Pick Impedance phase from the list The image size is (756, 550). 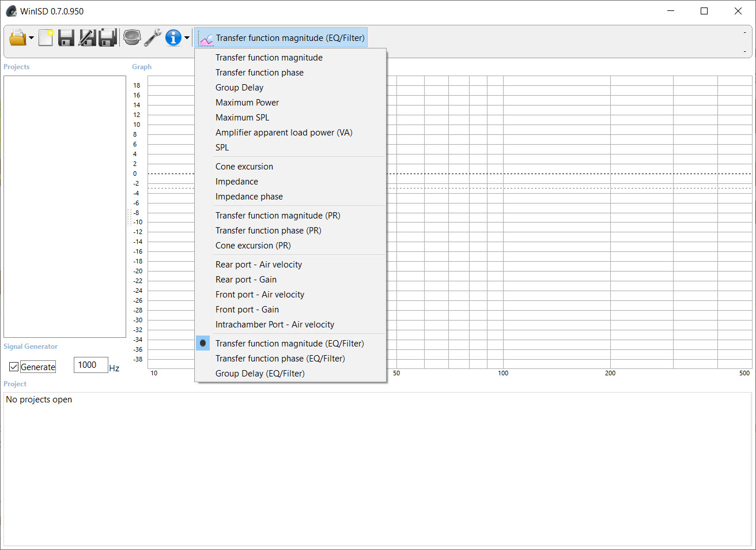249,197
